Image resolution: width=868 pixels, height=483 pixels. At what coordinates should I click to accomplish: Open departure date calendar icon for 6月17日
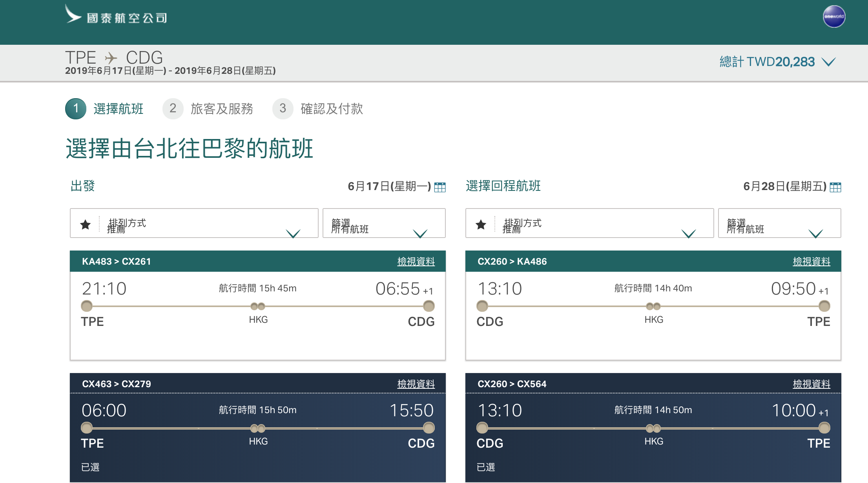440,187
